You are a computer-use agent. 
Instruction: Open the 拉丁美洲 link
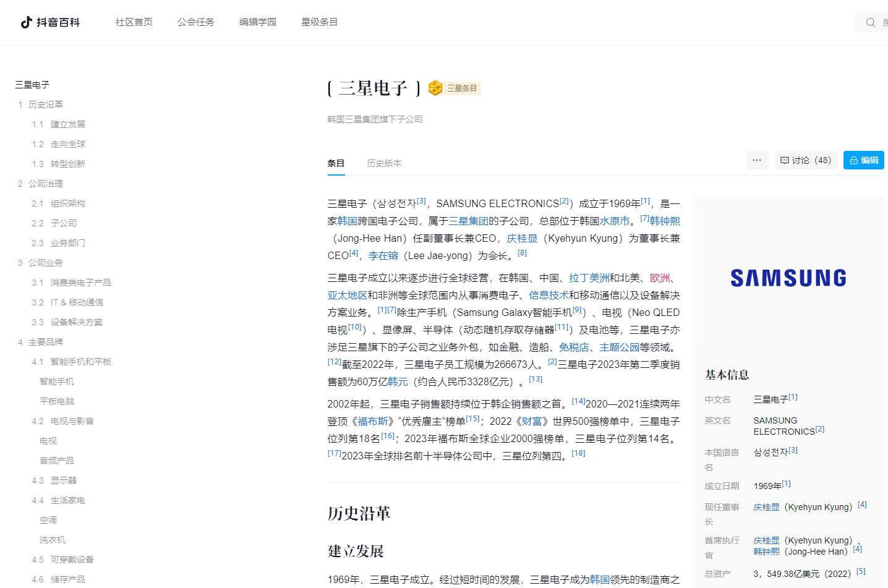pos(589,278)
